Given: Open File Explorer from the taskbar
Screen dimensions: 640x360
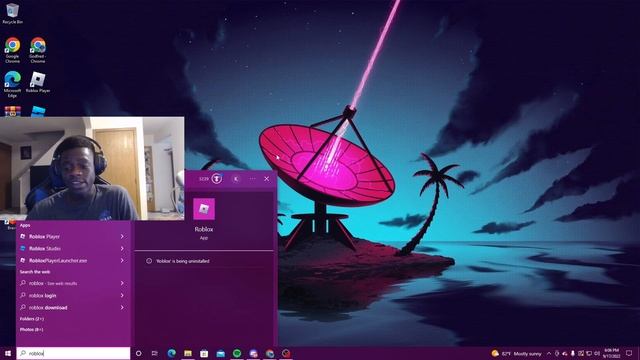Looking at the screenshot, I should 188,353.
